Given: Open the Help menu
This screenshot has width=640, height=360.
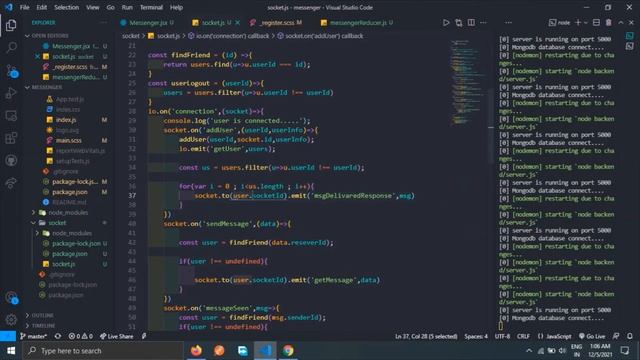Looking at the screenshot, I should pyautogui.click(x=176, y=7).
